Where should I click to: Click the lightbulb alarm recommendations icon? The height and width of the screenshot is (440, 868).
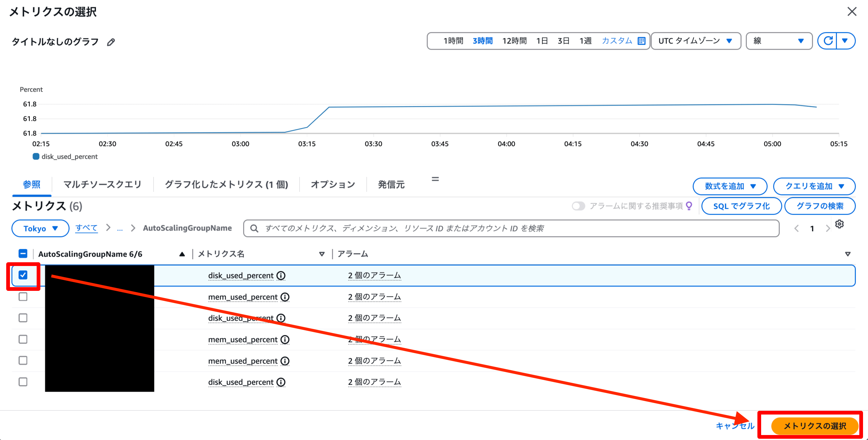[x=689, y=205]
